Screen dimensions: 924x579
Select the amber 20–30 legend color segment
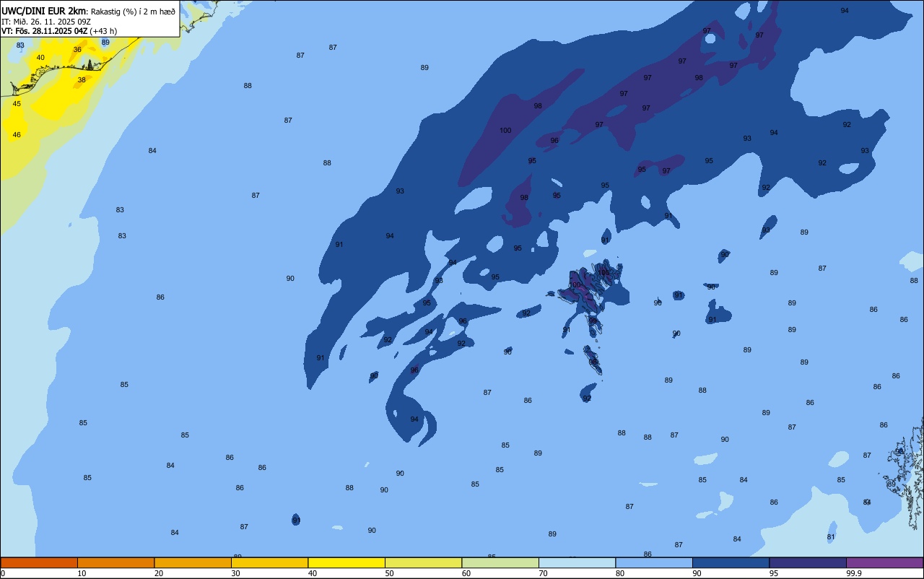[193, 562]
